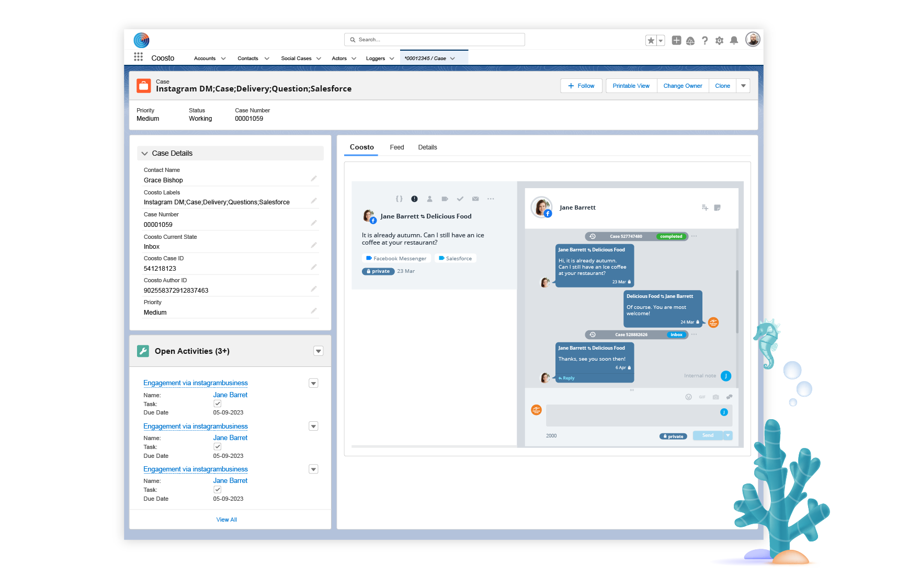This screenshot has width=920, height=588.
Task: Open the user profile avatar
Action: [752, 39]
